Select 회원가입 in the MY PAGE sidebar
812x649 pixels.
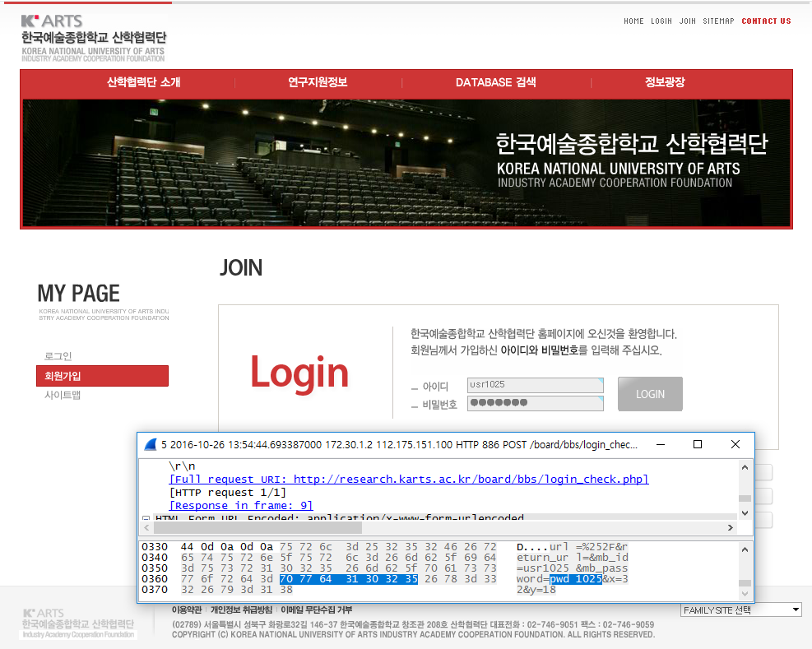click(x=103, y=376)
